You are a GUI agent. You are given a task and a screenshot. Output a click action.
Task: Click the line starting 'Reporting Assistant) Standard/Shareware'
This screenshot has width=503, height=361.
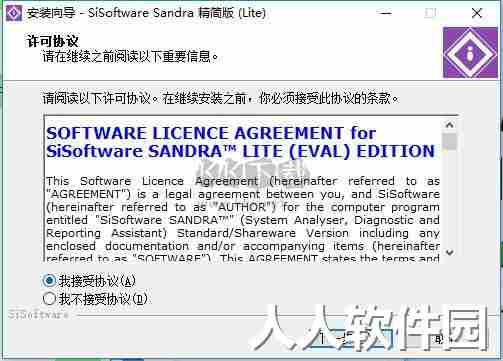(x=243, y=233)
